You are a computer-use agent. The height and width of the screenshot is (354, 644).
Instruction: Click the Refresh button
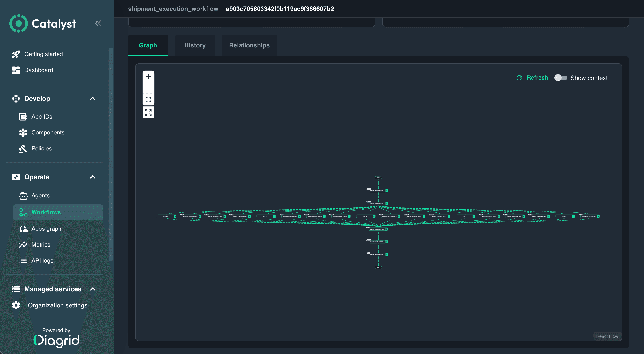pyautogui.click(x=532, y=78)
